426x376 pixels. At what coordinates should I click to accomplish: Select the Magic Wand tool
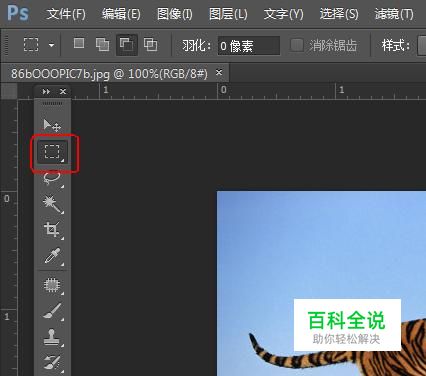[x=52, y=204]
